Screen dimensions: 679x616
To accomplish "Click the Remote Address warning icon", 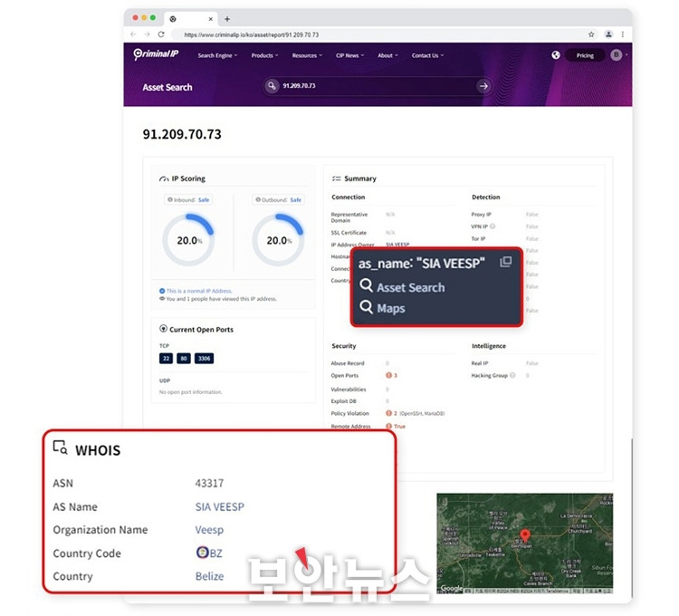I will point(388,427).
